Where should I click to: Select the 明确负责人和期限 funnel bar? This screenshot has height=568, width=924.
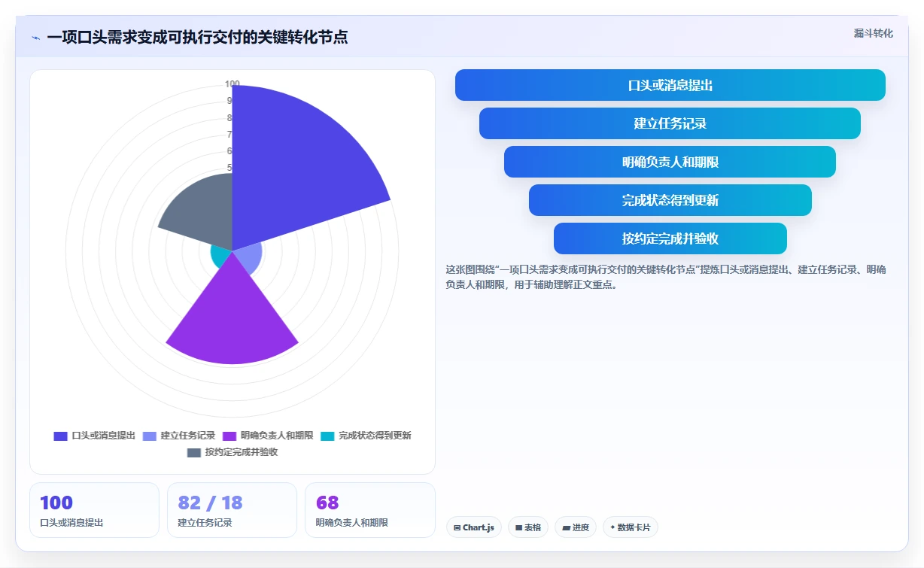pos(670,162)
